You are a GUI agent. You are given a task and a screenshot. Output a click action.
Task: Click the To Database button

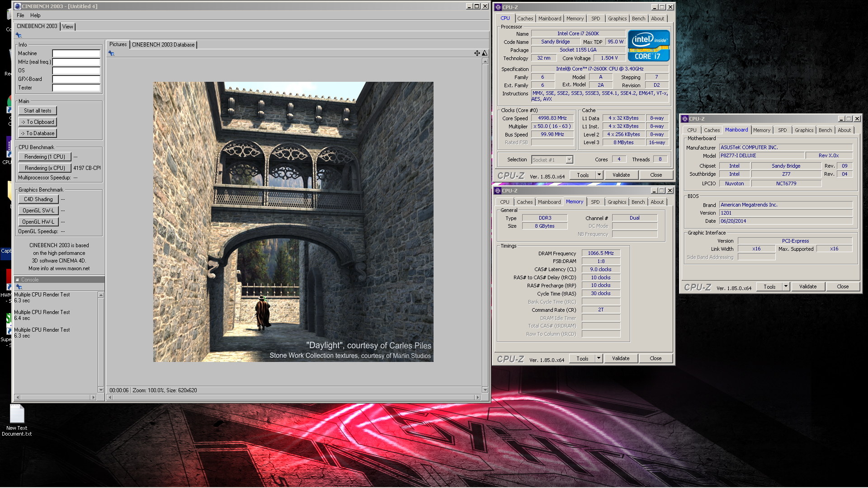click(38, 133)
